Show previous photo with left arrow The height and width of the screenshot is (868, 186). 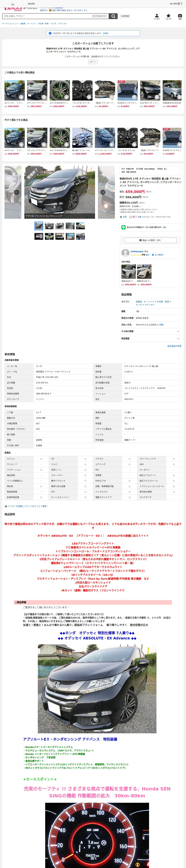click(x=17, y=192)
